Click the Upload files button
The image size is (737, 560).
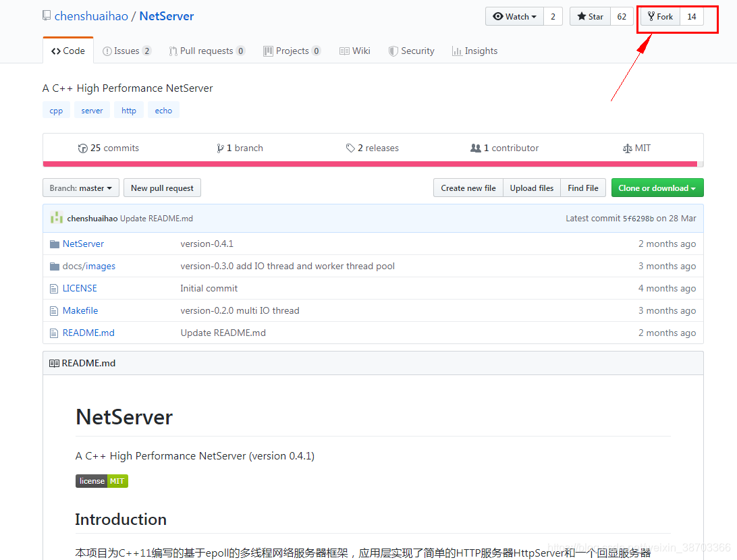[532, 188]
